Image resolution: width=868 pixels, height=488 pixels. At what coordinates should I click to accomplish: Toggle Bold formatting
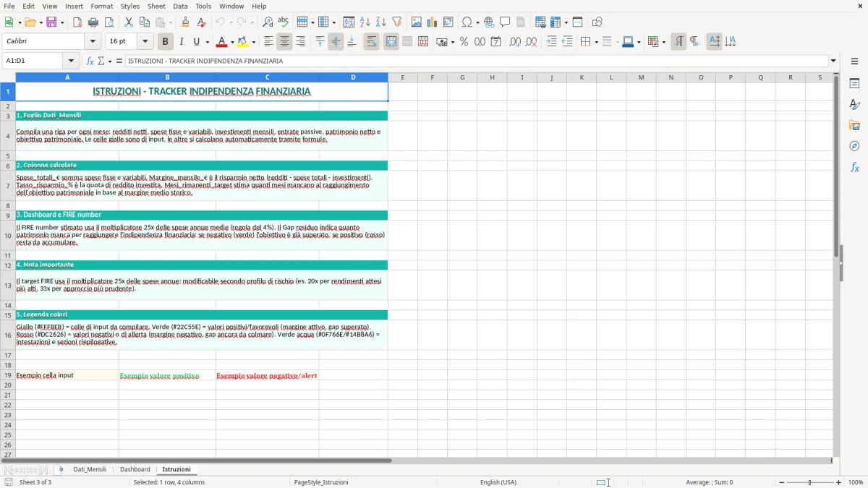point(166,42)
